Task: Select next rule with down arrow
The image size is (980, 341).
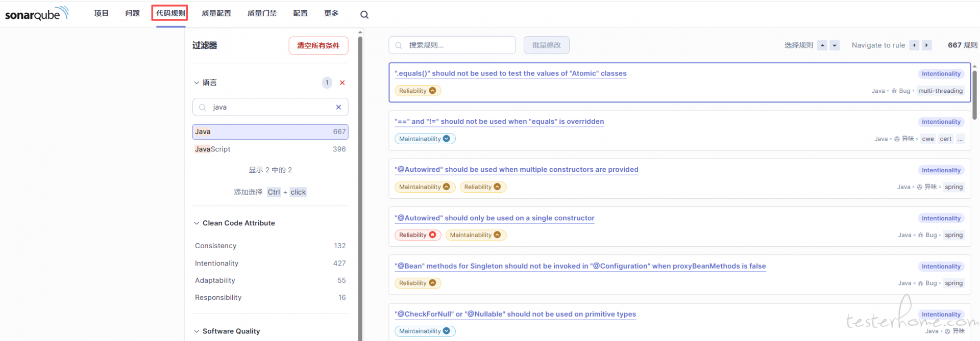Action: 835,45
